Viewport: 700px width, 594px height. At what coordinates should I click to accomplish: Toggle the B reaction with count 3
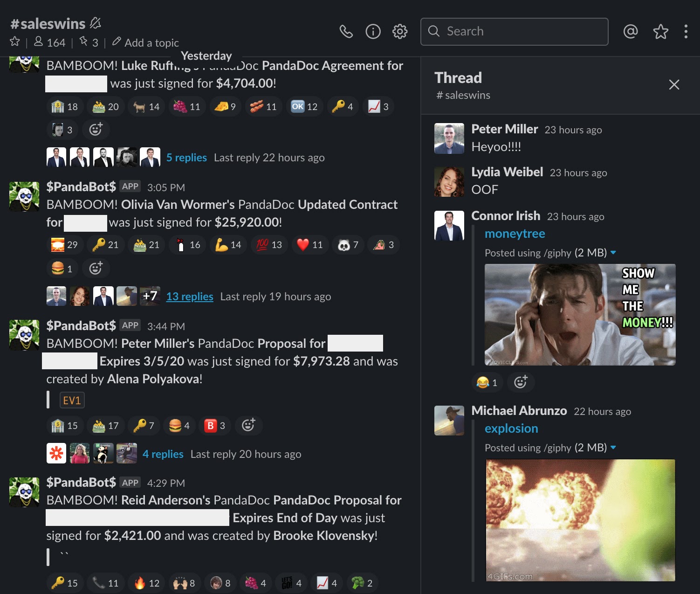pyautogui.click(x=214, y=425)
